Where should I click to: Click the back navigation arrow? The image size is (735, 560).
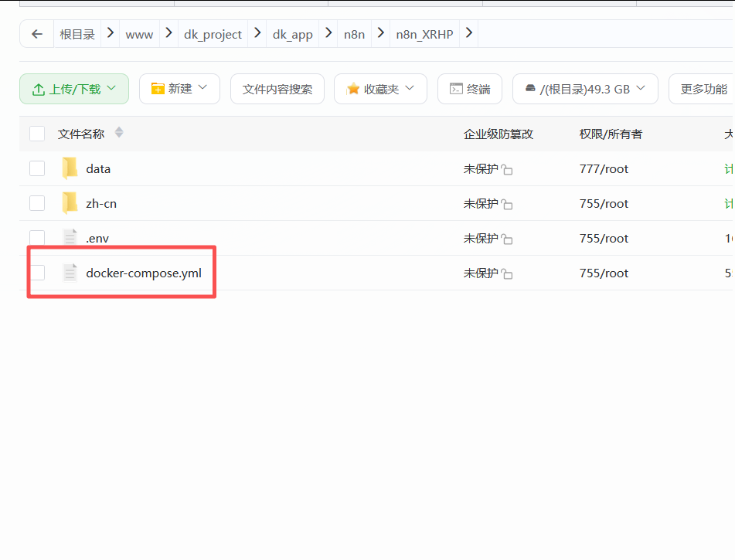tap(36, 34)
